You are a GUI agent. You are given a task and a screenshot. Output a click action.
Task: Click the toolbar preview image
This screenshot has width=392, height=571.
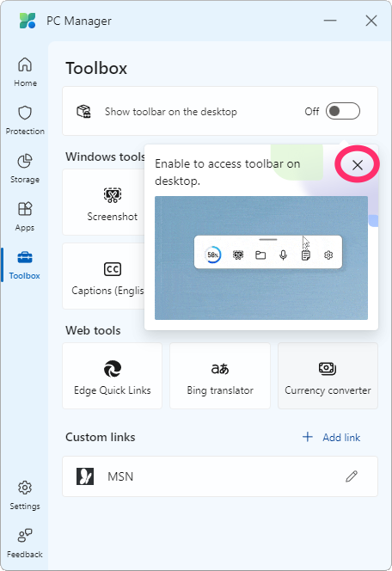(261, 258)
